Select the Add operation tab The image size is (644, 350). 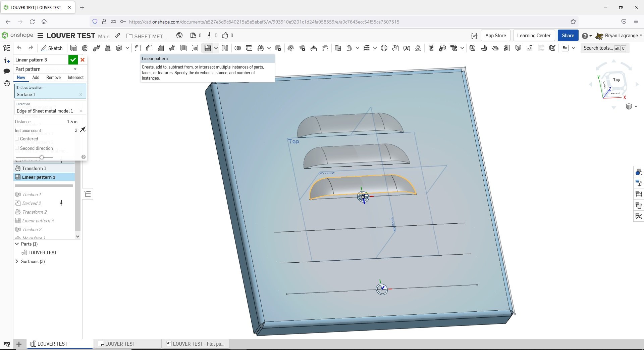36,77
